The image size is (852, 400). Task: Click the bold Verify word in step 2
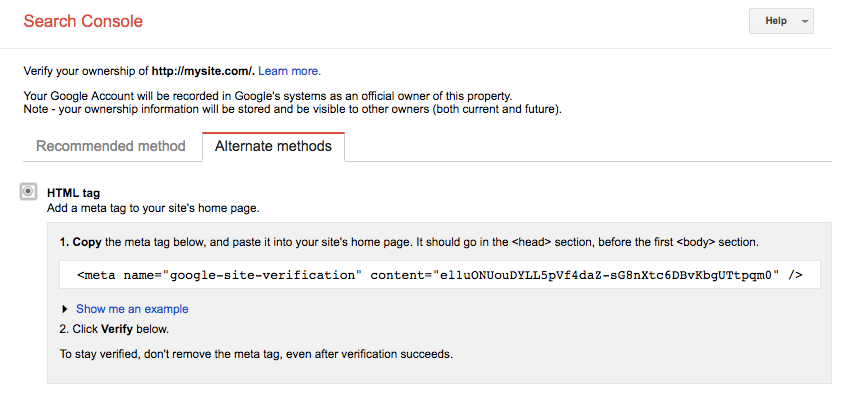(119, 329)
